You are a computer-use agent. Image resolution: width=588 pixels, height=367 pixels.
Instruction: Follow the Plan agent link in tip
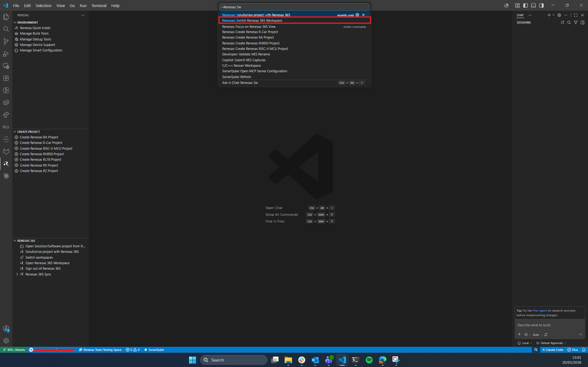coord(540,310)
